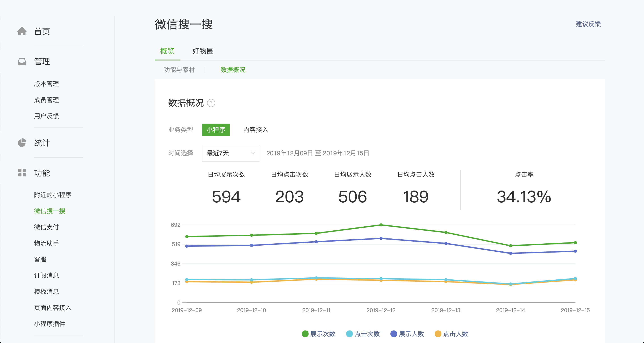This screenshot has width=644, height=343.
Task: Toggle the 点击次数 legend cyan swatch
Action: [349, 334]
